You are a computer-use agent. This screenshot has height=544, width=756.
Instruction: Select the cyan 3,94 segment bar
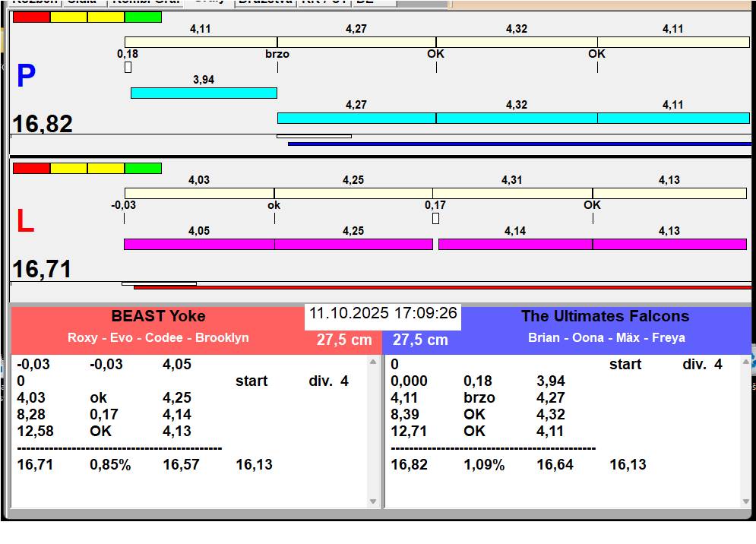point(204,93)
